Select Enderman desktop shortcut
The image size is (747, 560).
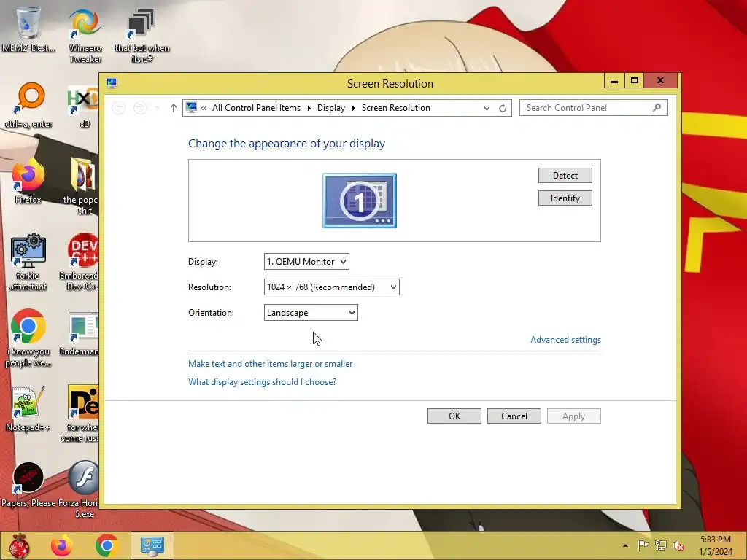tap(80, 334)
